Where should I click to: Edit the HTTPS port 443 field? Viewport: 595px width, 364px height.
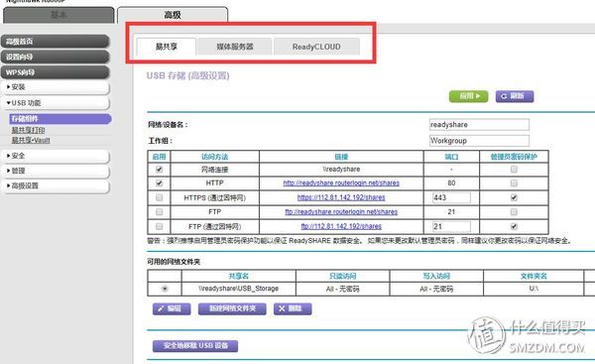coord(451,197)
